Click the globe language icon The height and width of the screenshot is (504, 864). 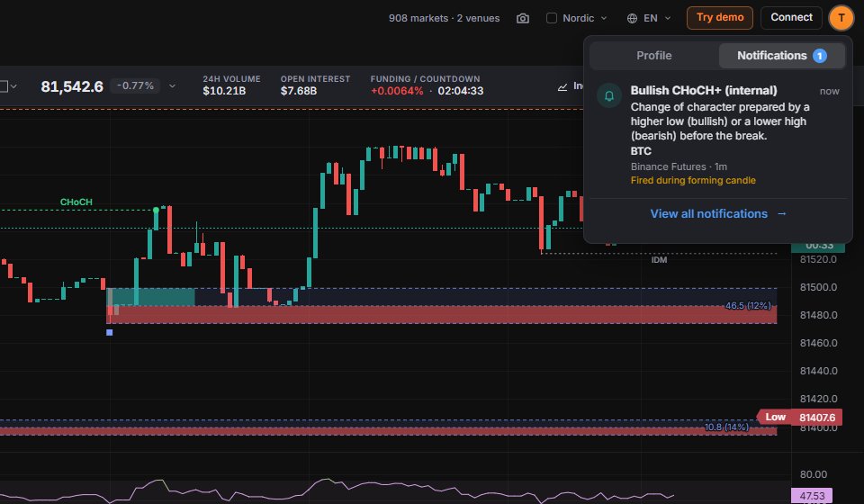pos(632,18)
